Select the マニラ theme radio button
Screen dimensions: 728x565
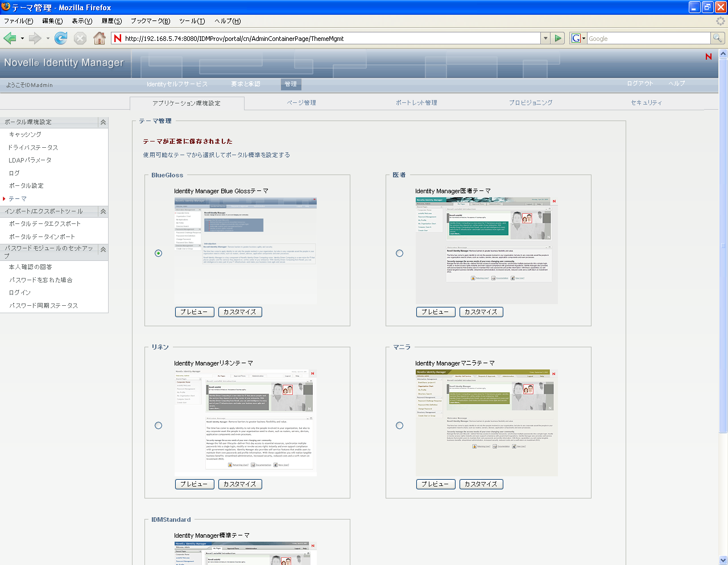click(x=399, y=425)
